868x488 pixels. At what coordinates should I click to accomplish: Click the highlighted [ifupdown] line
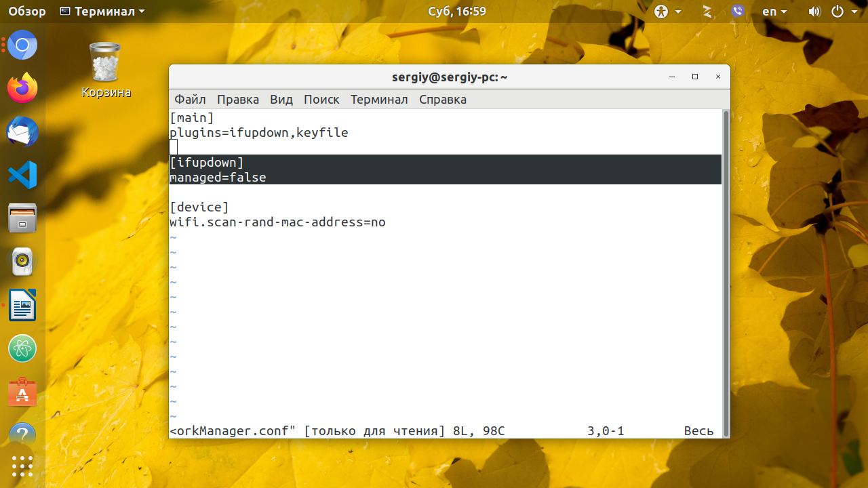(207, 163)
